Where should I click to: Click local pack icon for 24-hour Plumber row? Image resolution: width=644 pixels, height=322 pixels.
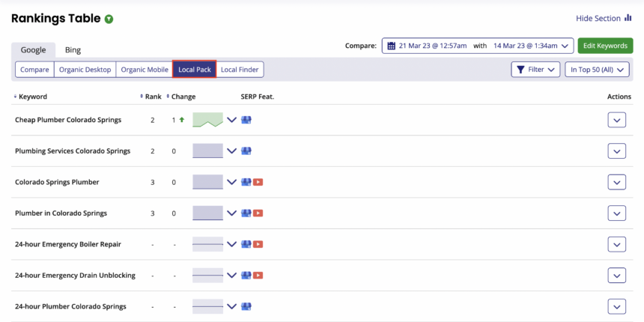[246, 306]
